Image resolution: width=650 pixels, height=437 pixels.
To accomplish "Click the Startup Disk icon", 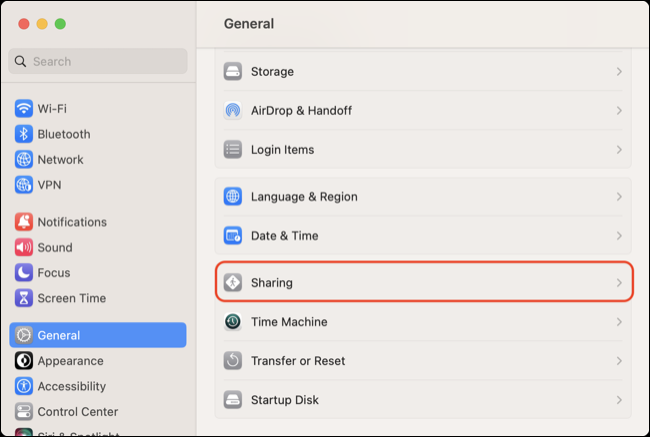I will 233,400.
